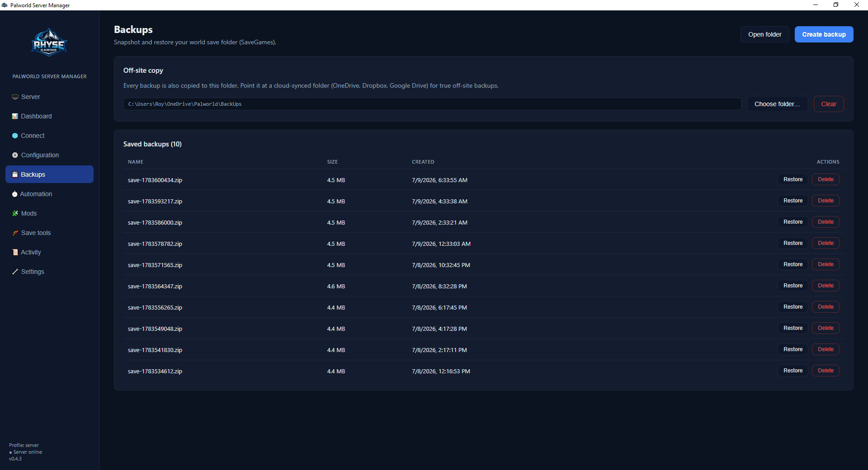Click the Settings wrench icon
The width and height of the screenshot is (868, 470).
(x=15, y=272)
